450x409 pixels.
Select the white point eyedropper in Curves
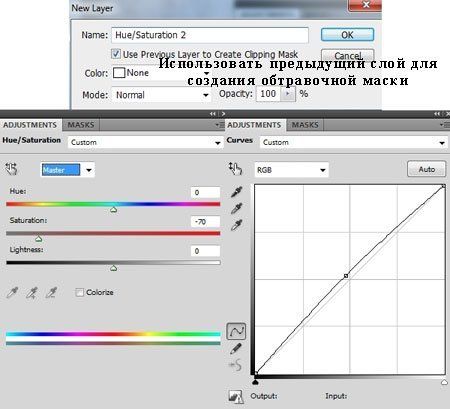237,225
